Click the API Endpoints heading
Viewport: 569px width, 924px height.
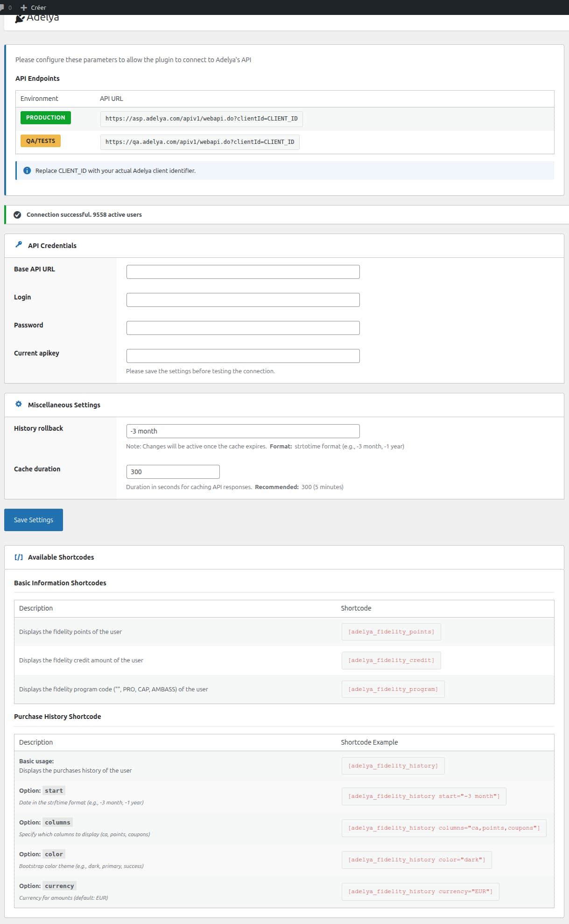pos(37,78)
